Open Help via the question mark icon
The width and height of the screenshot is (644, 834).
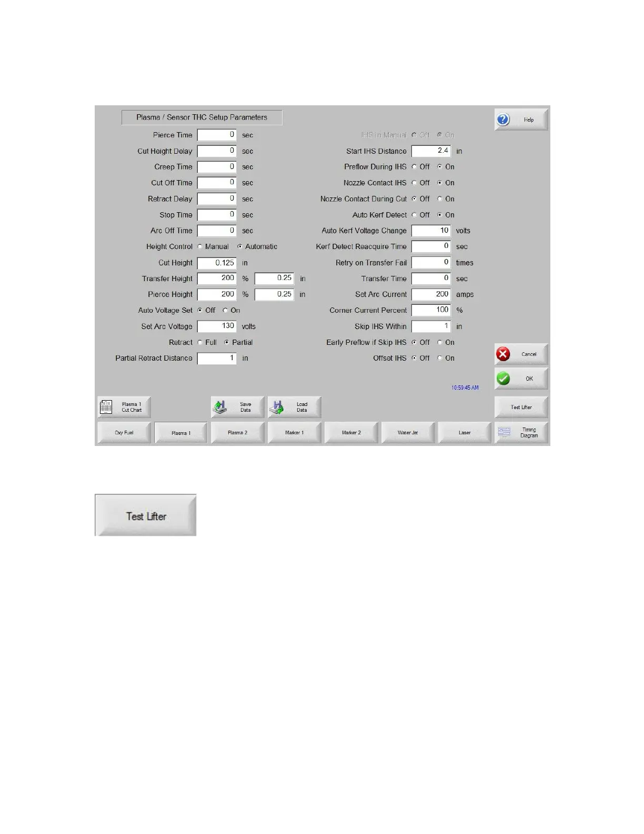(503, 120)
